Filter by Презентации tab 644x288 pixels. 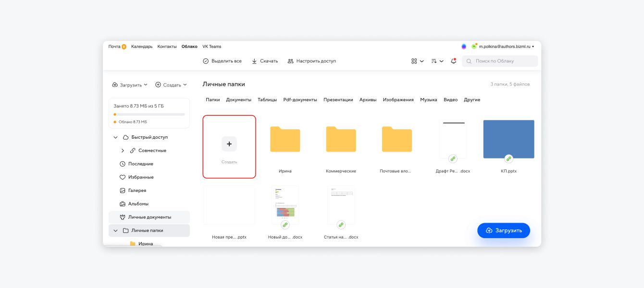[338, 100]
